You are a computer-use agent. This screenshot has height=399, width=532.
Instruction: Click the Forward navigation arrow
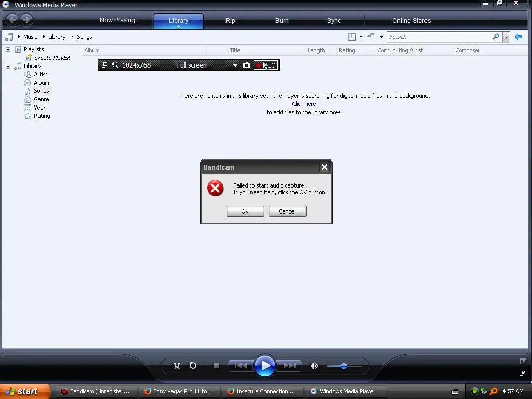(27, 20)
